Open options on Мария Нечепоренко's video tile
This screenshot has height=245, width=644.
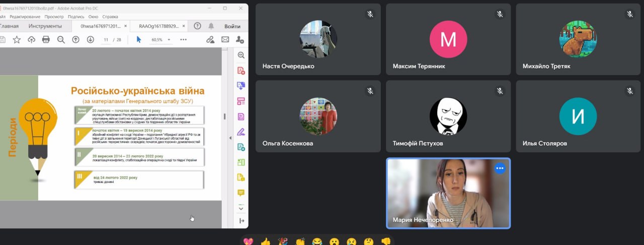pyautogui.click(x=500, y=168)
